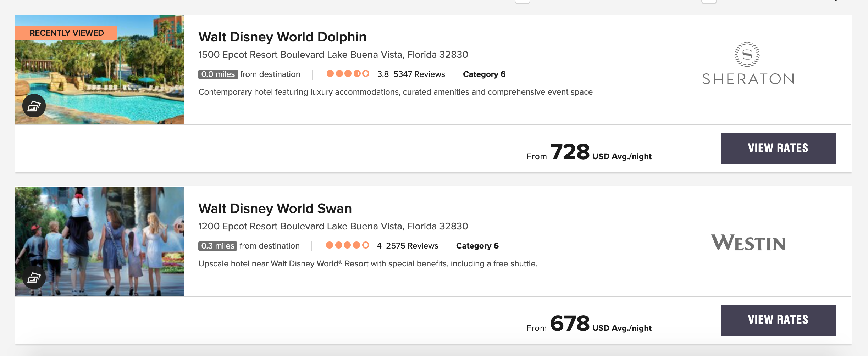
Task: Open the 2575 Reviews link
Action: [412, 246]
